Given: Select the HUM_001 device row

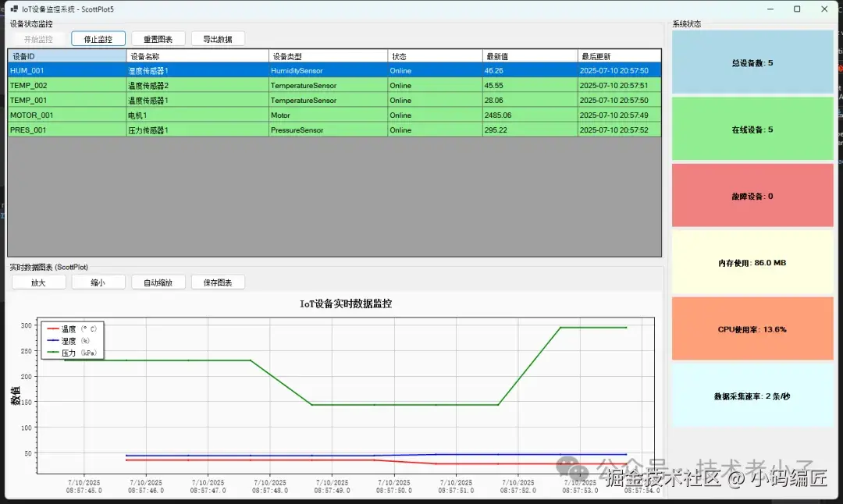Looking at the screenshot, I should pos(334,70).
